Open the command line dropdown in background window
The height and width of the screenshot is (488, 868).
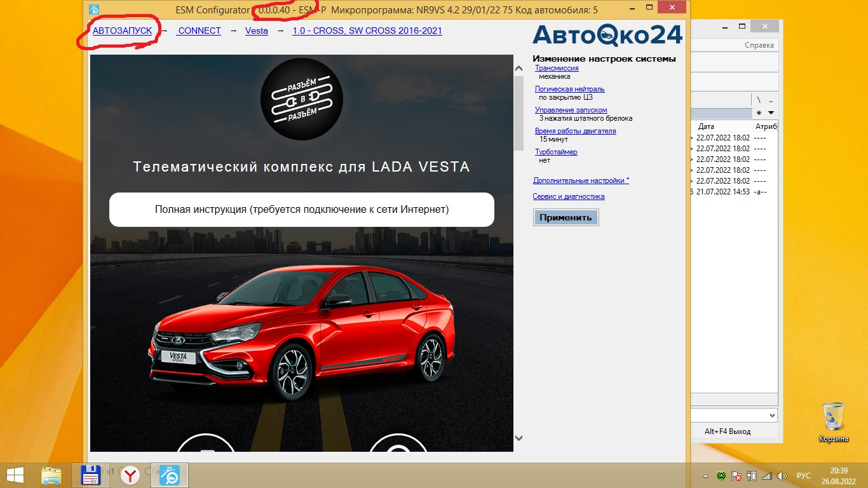point(772,416)
